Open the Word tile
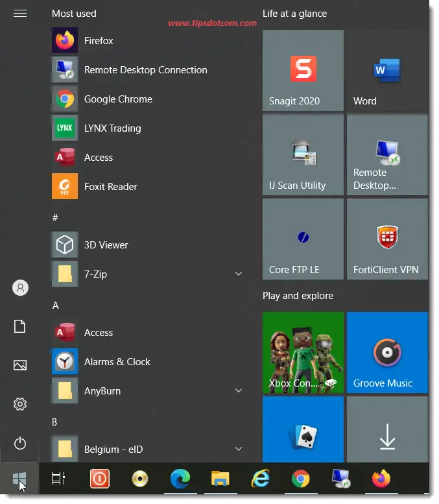Viewport: 439px width, 504px height. click(x=387, y=71)
